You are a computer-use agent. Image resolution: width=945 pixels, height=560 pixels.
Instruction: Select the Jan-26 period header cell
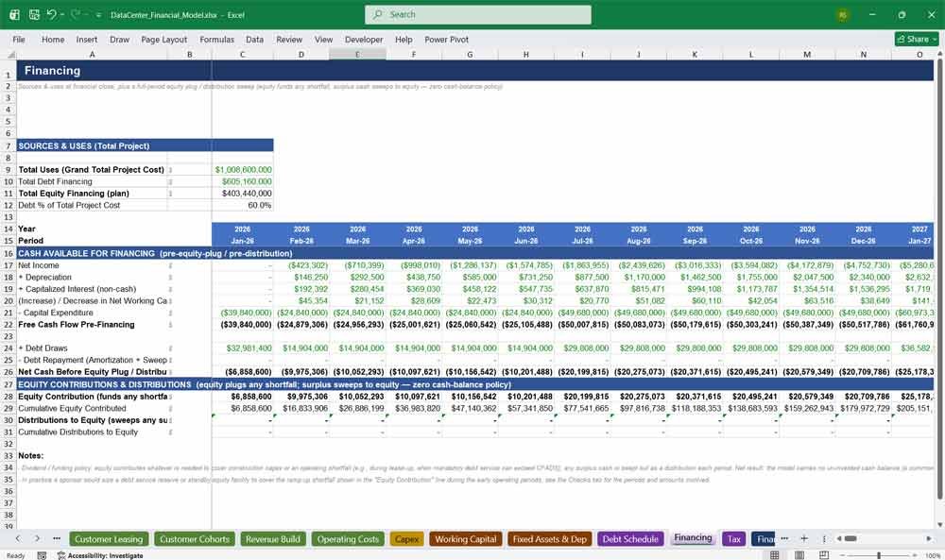point(242,241)
